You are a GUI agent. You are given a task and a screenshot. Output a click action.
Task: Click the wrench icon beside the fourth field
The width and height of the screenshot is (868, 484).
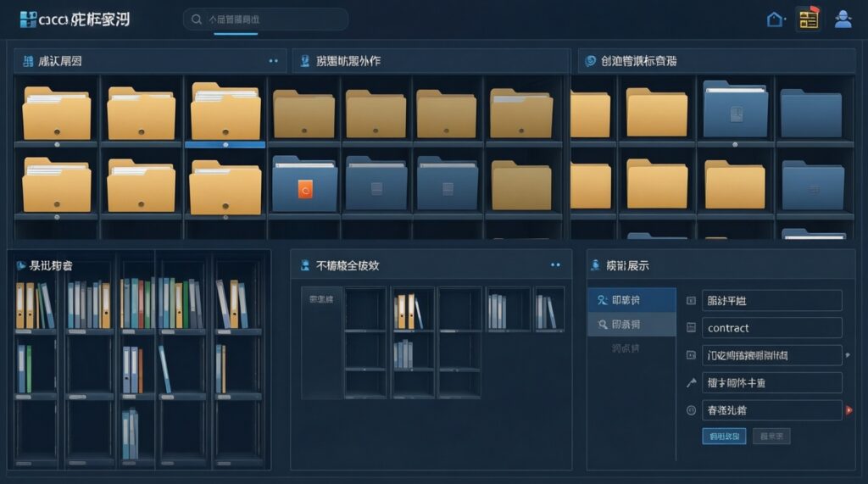[691, 383]
